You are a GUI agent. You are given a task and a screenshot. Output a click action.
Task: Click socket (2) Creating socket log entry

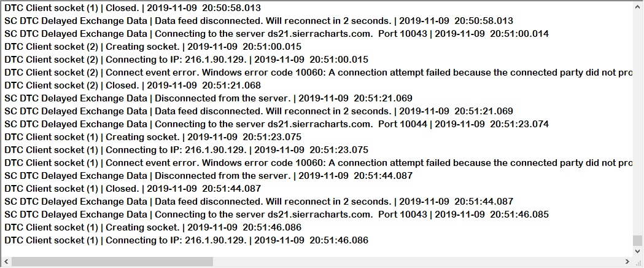pyautogui.click(x=153, y=47)
